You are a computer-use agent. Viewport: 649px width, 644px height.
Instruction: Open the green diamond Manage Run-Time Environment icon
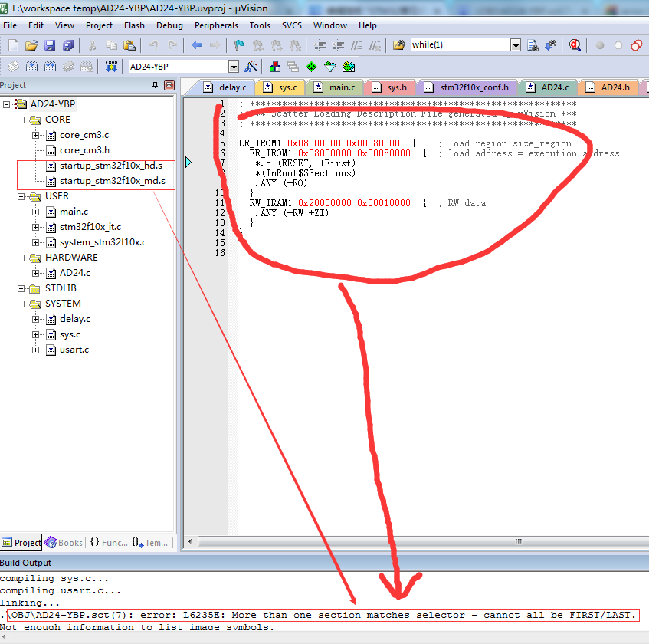(x=312, y=66)
